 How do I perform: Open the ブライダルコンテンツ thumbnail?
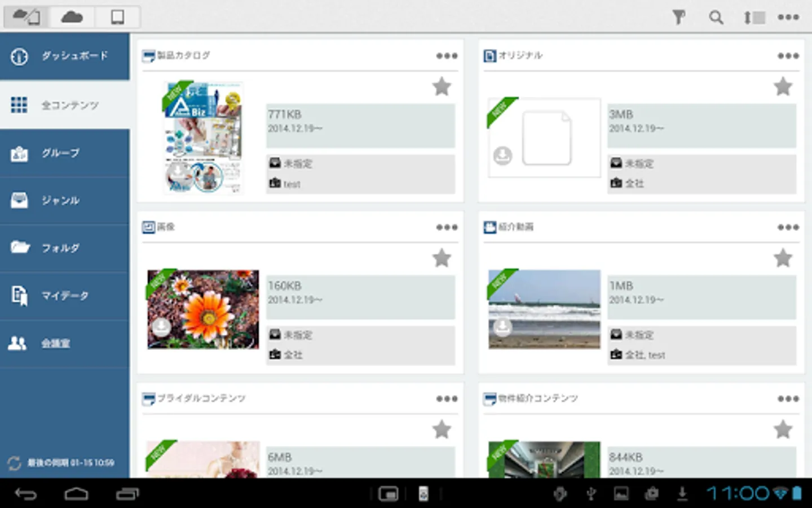coord(203,459)
